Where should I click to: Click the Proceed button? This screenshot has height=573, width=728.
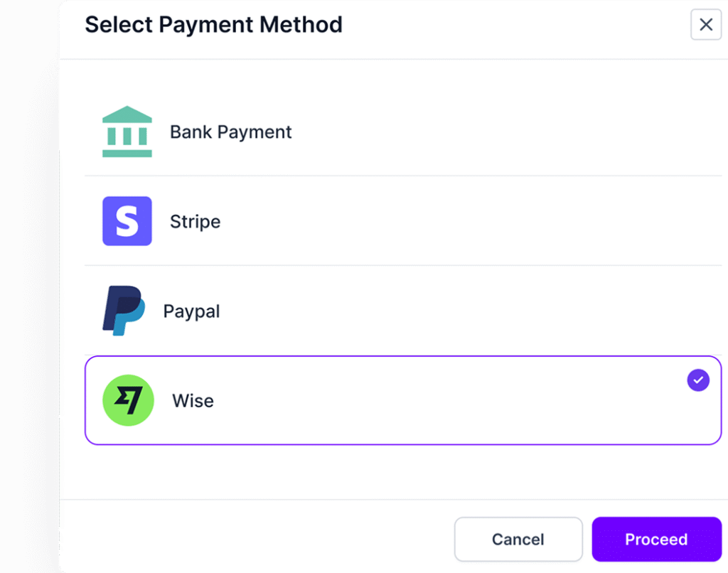(x=656, y=539)
